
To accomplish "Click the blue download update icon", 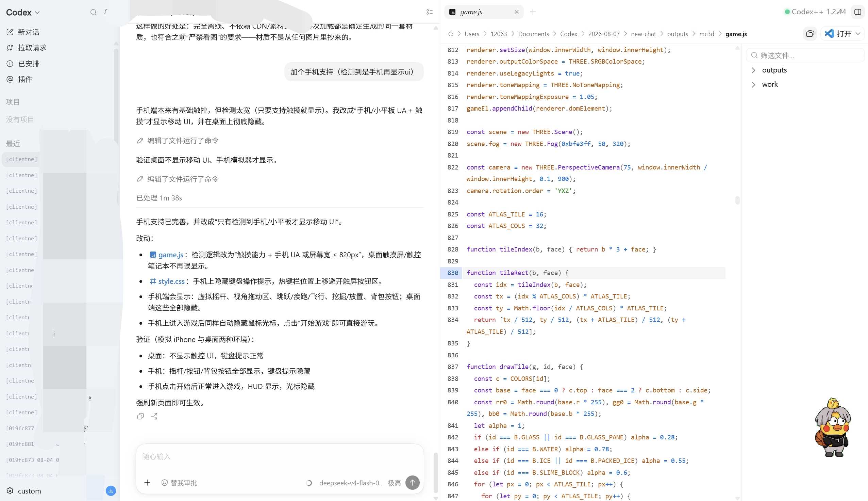I will point(111,491).
